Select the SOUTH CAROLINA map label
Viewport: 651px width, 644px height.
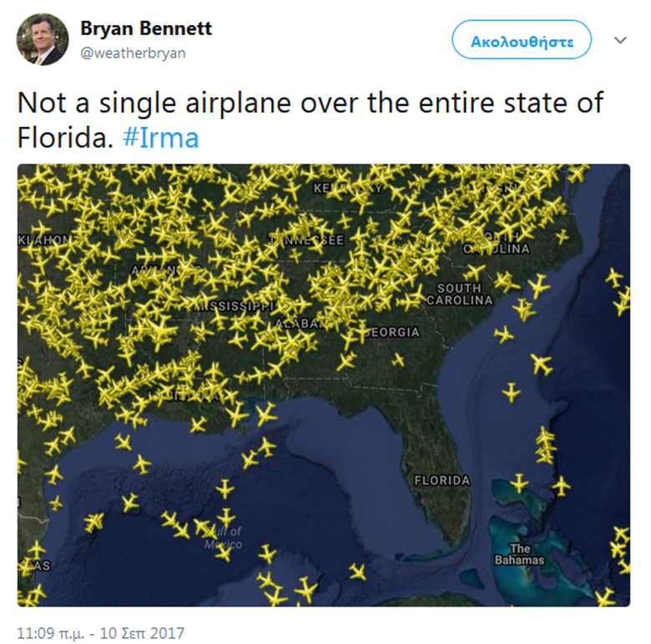pos(460,294)
